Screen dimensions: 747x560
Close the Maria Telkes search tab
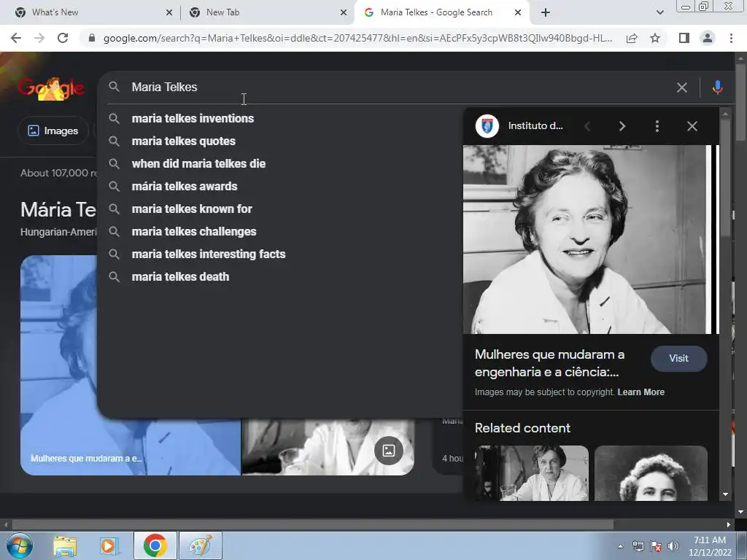pos(518,12)
